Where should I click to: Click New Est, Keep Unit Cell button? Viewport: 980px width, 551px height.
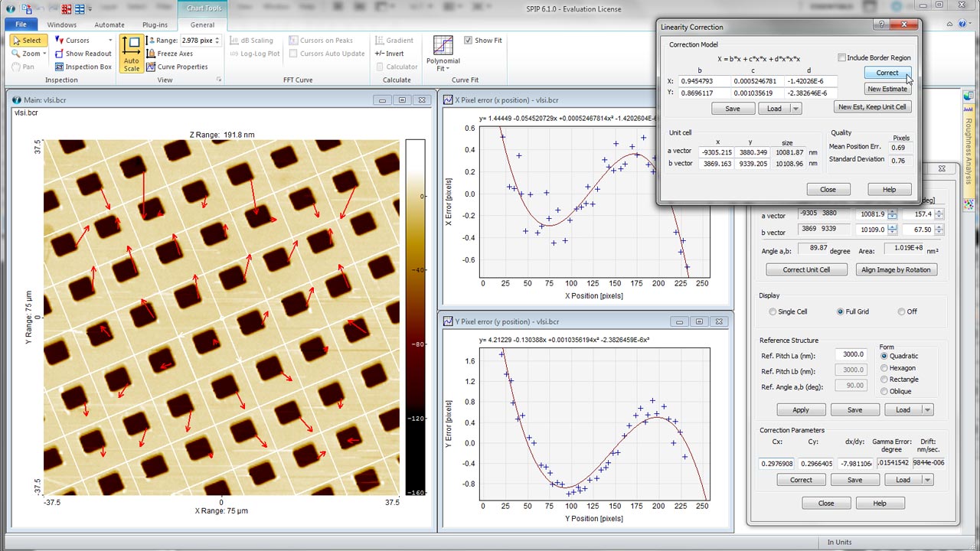click(872, 107)
